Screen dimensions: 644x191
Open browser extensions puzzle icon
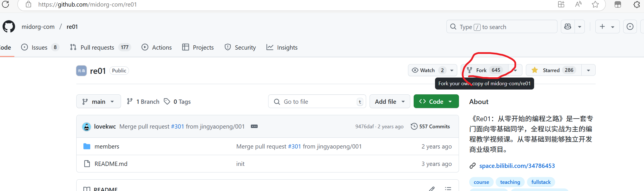(x=637, y=4)
